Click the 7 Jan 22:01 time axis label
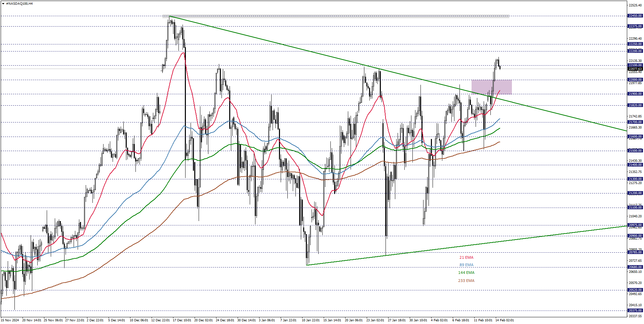 coord(288,320)
